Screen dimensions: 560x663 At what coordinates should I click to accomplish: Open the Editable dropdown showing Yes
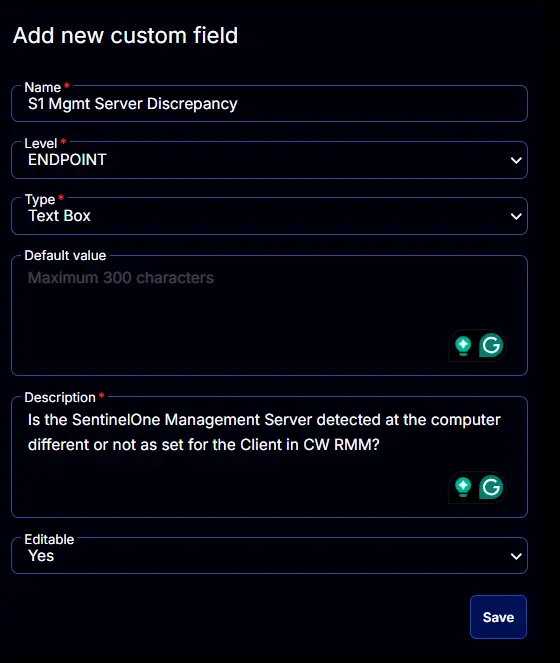(269, 556)
